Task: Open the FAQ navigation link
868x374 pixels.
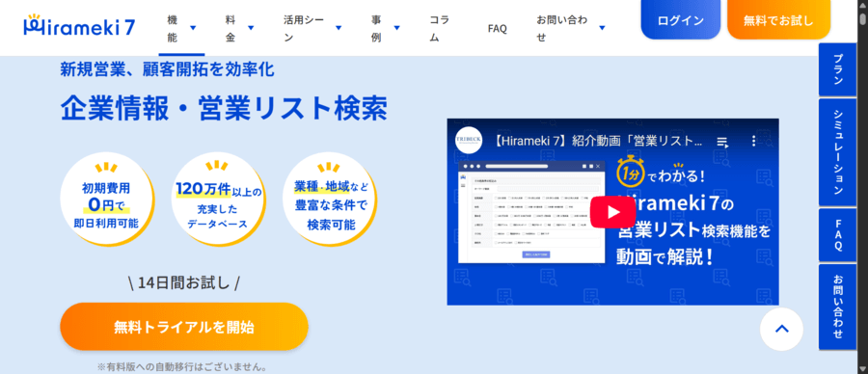Action: [x=497, y=29]
